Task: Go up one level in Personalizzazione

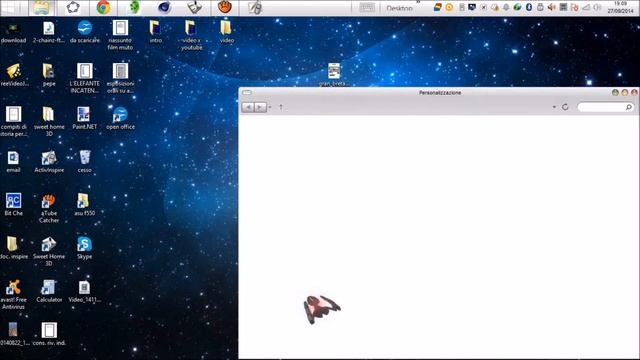Action: pos(281,107)
